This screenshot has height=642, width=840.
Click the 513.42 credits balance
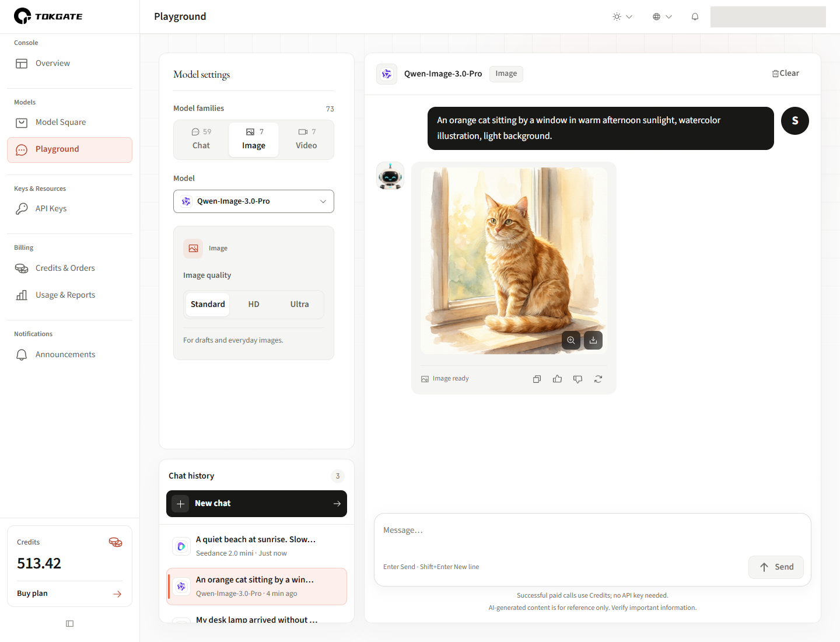pos(39,564)
